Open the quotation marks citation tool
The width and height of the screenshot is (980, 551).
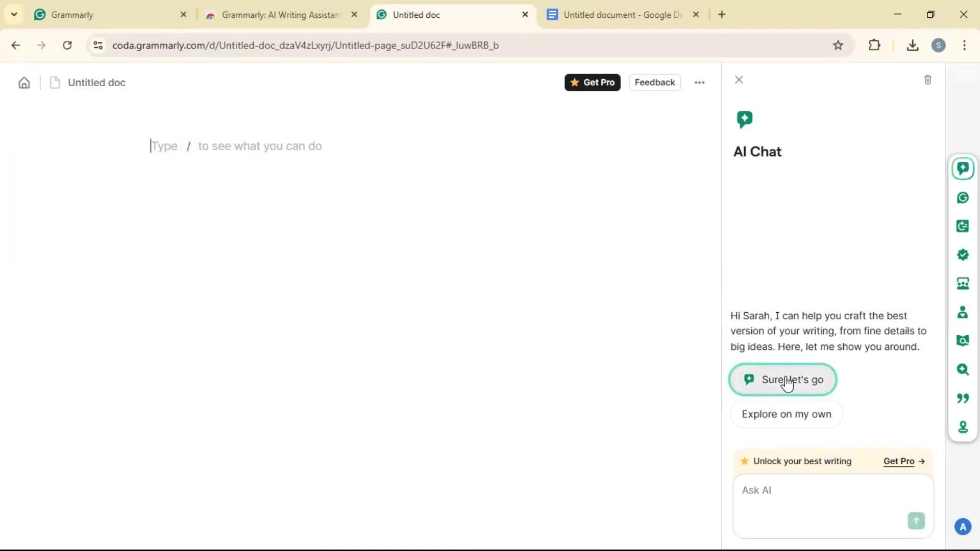tap(963, 398)
